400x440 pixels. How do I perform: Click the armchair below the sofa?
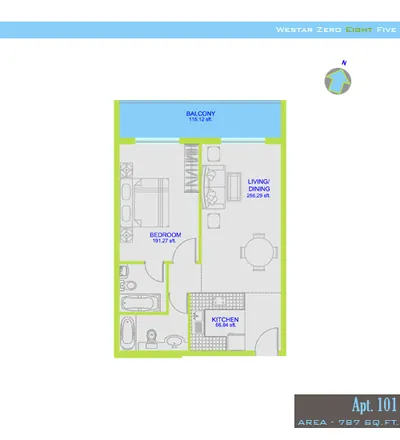(x=213, y=221)
